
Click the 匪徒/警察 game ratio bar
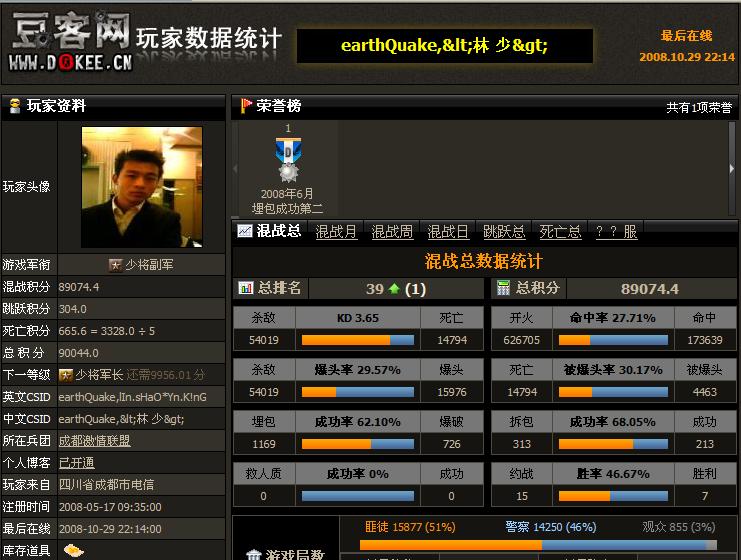pyautogui.click(x=538, y=545)
